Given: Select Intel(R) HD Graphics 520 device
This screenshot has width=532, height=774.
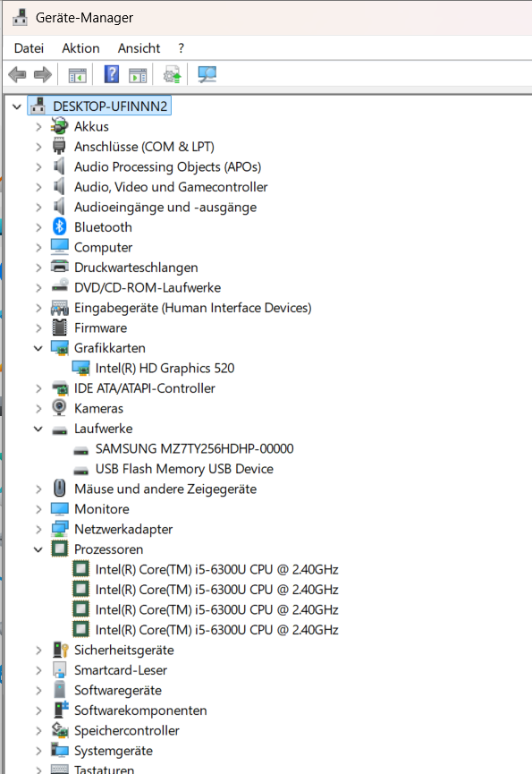Looking at the screenshot, I should click(x=165, y=369).
